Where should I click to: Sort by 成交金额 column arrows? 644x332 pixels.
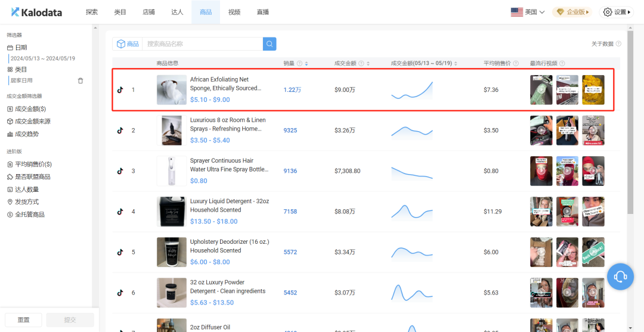tap(368, 64)
